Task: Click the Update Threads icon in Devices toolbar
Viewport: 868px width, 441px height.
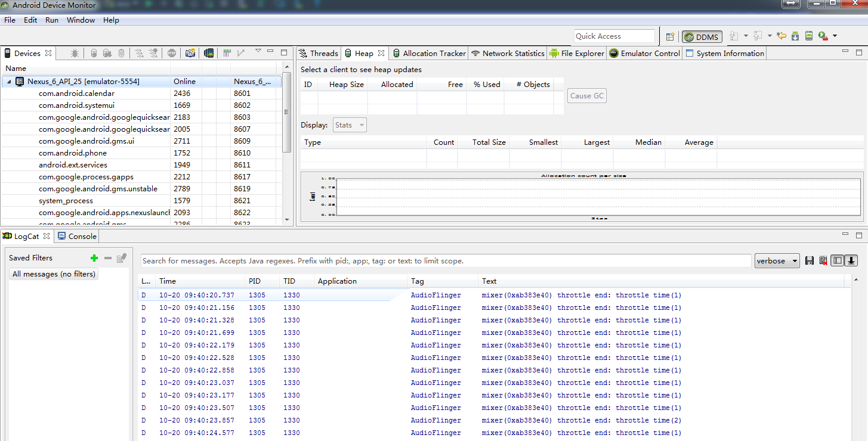Action: [x=139, y=53]
